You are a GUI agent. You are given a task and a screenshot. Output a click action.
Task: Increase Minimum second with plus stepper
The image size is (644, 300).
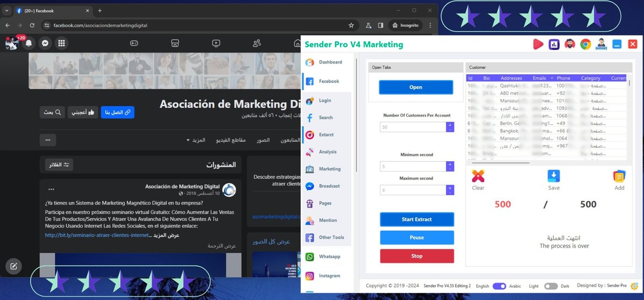(450, 164)
